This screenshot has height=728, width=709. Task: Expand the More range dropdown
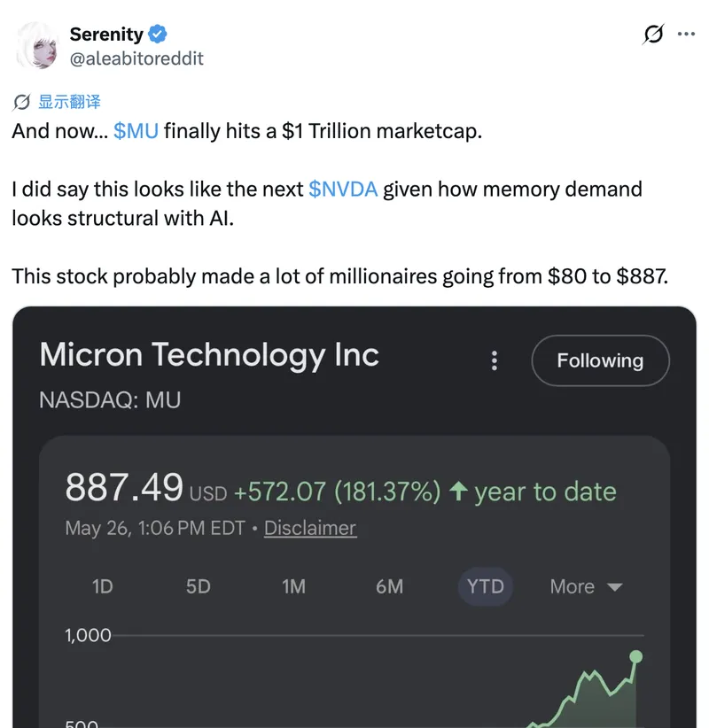pyautogui.click(x=586, y=586)
